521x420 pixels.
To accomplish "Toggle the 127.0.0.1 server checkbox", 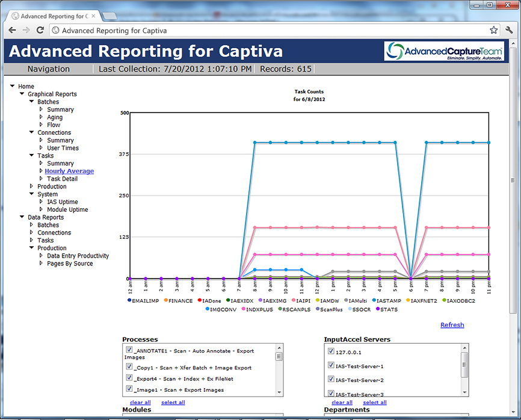I will tap(330, 351).
